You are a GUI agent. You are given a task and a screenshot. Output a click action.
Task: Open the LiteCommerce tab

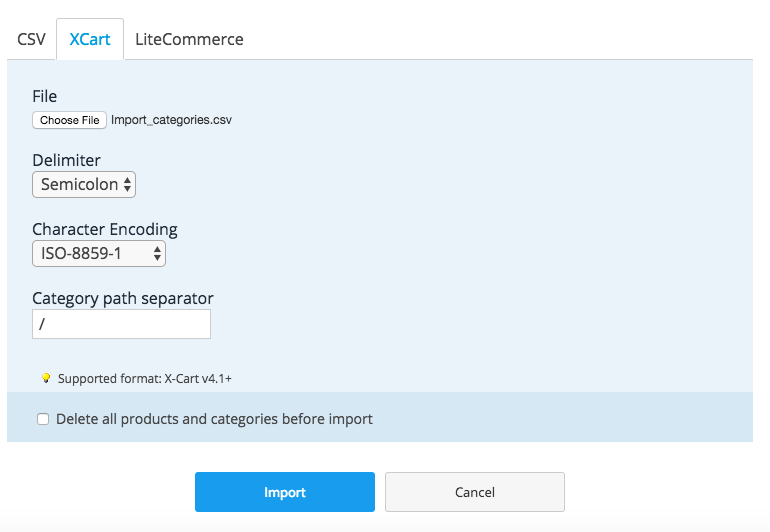pyautogui.click(x=189, y=40)
